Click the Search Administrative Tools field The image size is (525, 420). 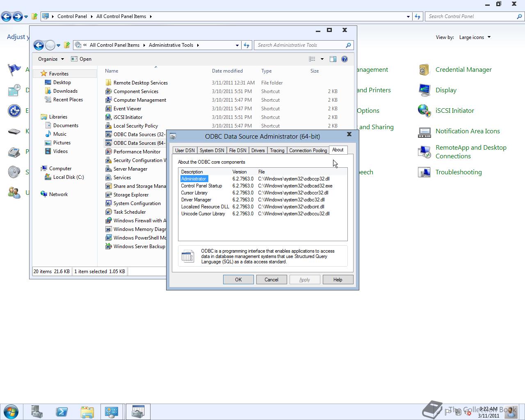(304, 45)
